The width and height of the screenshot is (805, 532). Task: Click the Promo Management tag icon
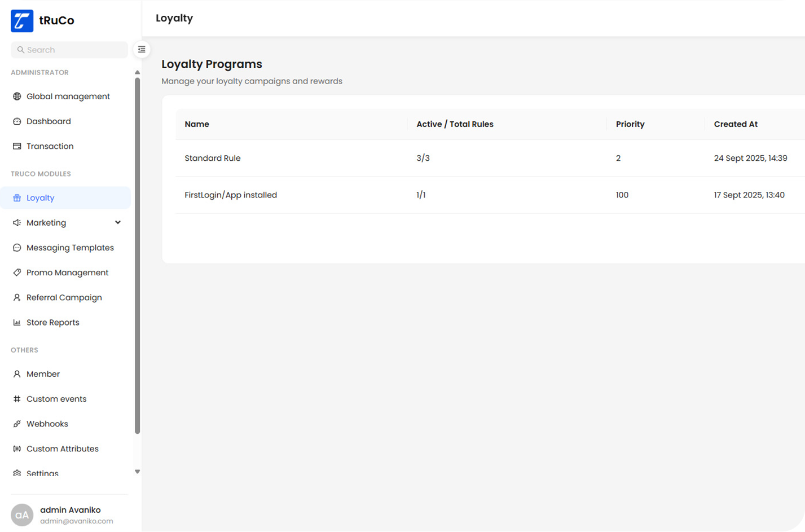17,272
